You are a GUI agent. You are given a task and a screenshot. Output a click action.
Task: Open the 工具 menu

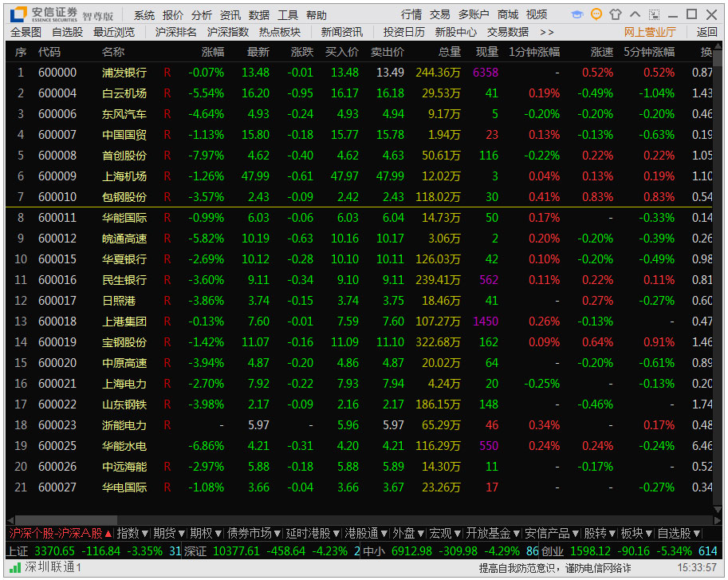point(288,15)
